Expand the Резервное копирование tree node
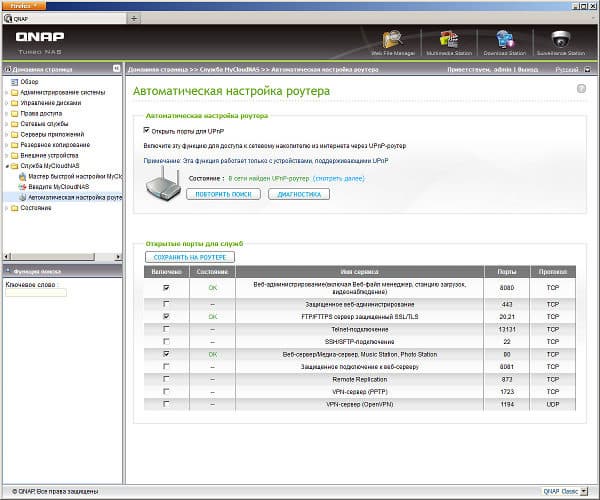Screen dimensions: 600x500 click(7, 145)
